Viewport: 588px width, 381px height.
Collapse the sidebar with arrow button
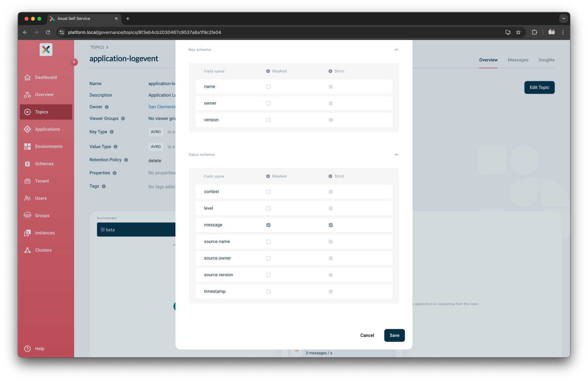click(74, 62)
